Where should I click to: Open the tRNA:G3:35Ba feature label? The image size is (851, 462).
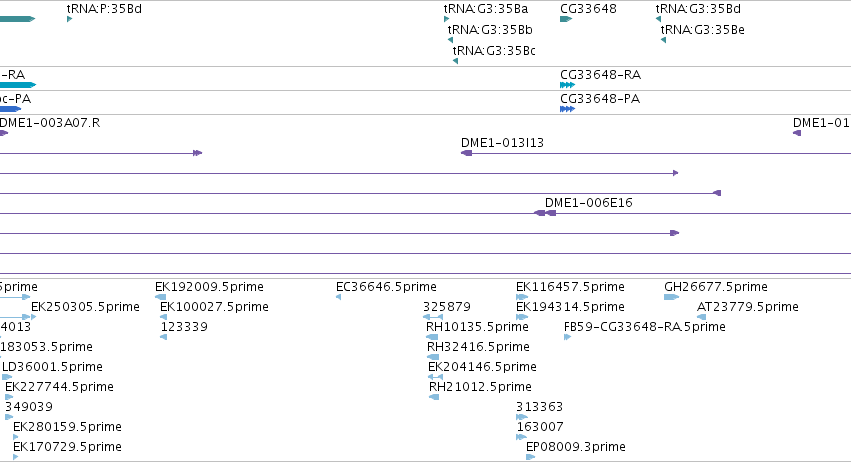click(x=486, y=9)
